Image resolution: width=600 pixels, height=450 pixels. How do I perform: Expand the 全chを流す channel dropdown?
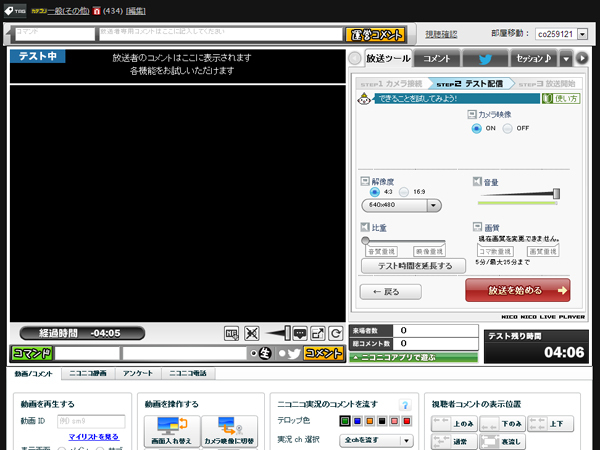coord(378,440)
